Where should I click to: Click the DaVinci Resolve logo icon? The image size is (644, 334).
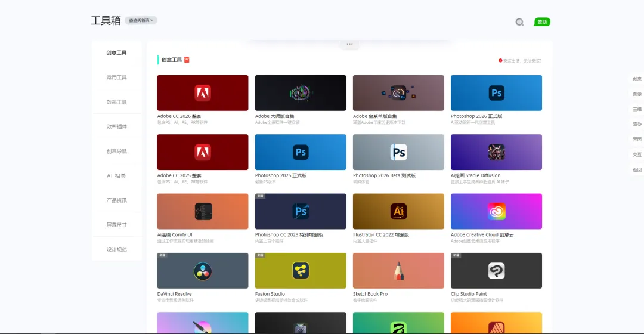tap(203, 271)
